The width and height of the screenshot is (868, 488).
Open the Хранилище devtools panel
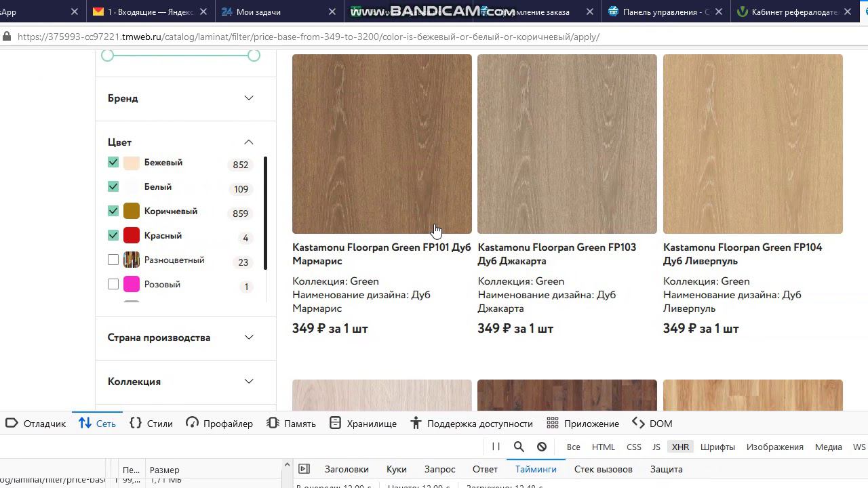tap(363, 424)
